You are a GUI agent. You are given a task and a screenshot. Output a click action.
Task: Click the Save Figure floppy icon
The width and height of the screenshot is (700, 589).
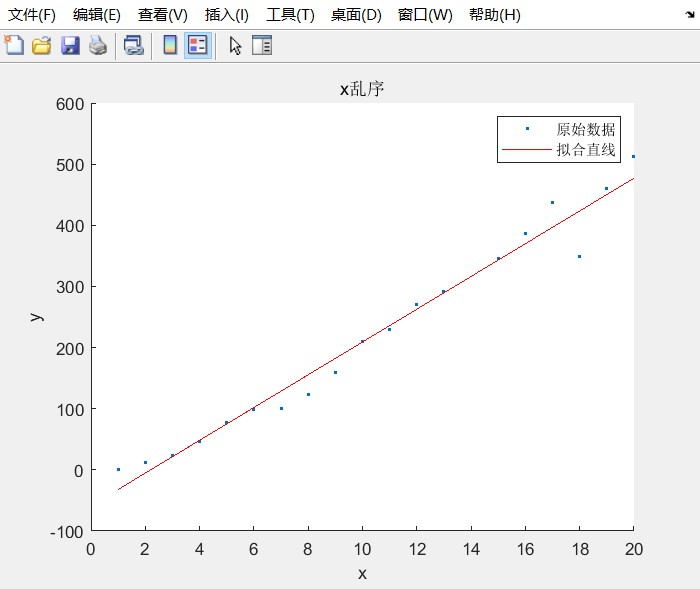70,46
